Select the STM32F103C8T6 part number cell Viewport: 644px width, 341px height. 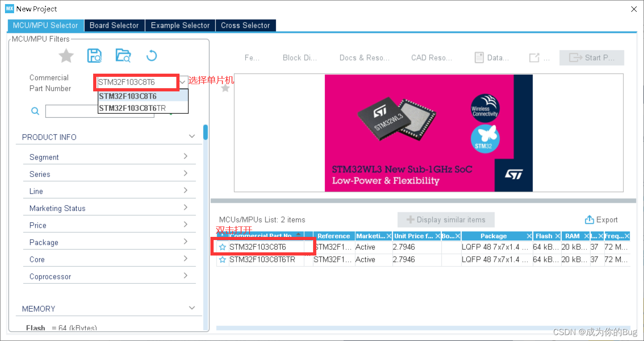pyautogui.click(x=266, y=247)
